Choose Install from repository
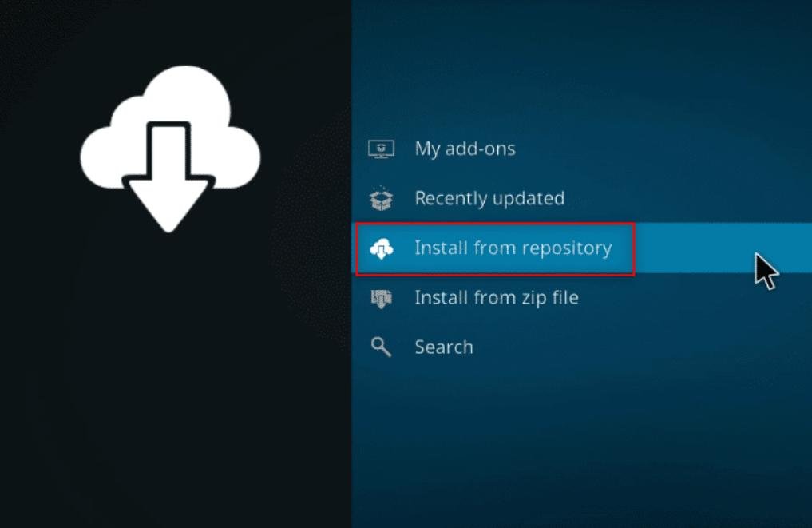Viewport: 812px width, 528px height. click(513, 248)
